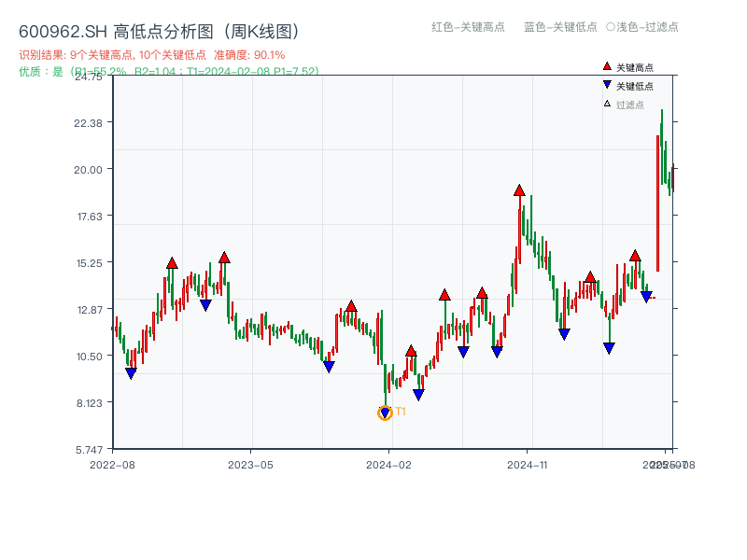
Task: Click the tall red surge candle at far right
Action: [657, 203]
